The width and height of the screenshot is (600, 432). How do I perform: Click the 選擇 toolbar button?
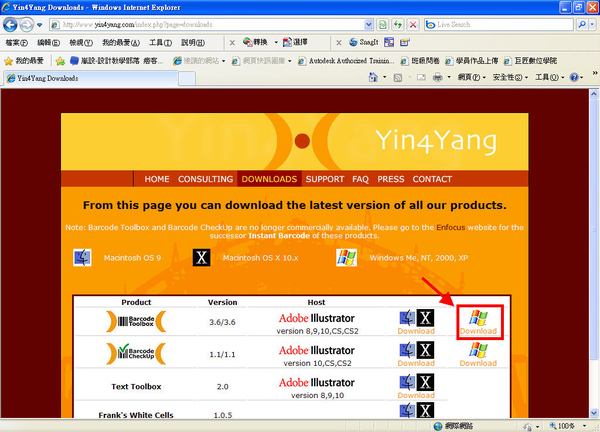tap(295, 42)
